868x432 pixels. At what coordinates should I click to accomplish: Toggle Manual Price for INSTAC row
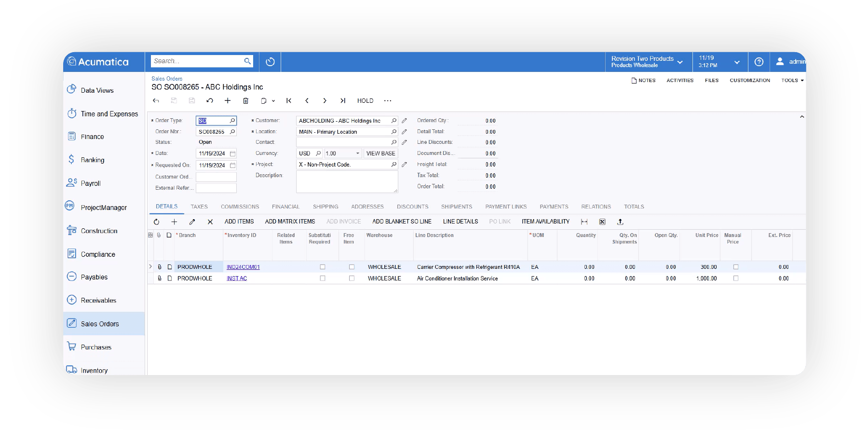coord(736,279)
